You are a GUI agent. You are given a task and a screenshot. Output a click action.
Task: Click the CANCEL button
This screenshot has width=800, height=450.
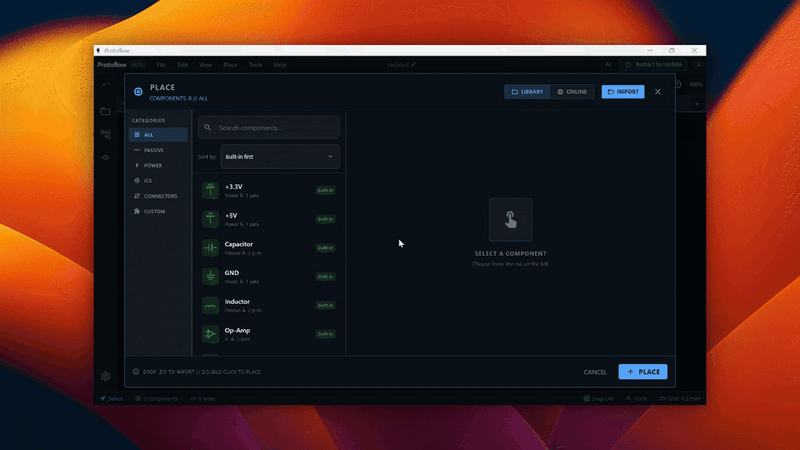(x=595, y=372)
